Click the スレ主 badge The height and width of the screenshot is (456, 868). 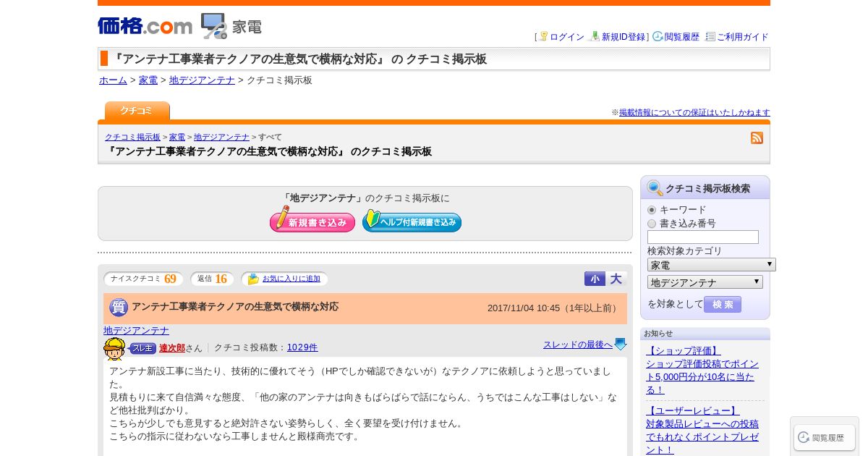click(142, 348)
